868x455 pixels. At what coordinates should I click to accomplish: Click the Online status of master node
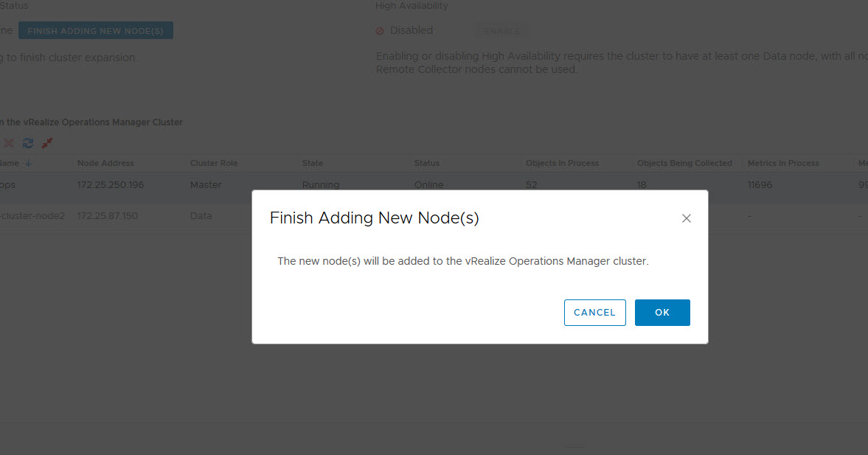point(429,185)
